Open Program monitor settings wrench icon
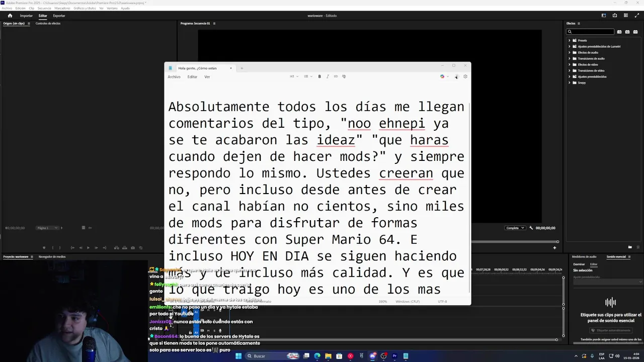The width and height of the screenshot is (644, 362). [531, 228]
